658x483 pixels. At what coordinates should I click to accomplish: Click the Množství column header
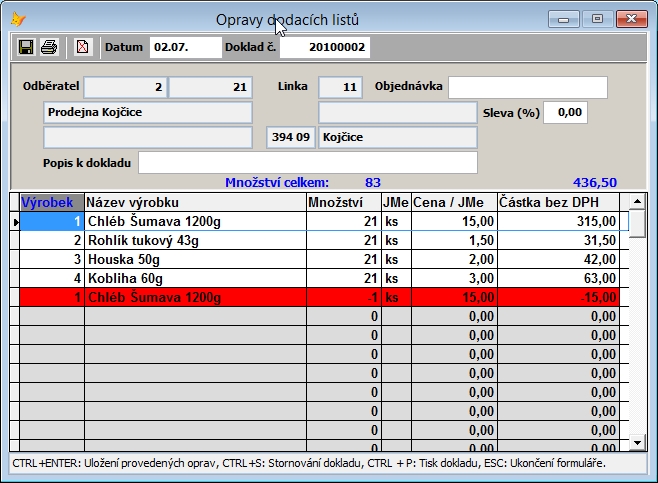(344, 202)
